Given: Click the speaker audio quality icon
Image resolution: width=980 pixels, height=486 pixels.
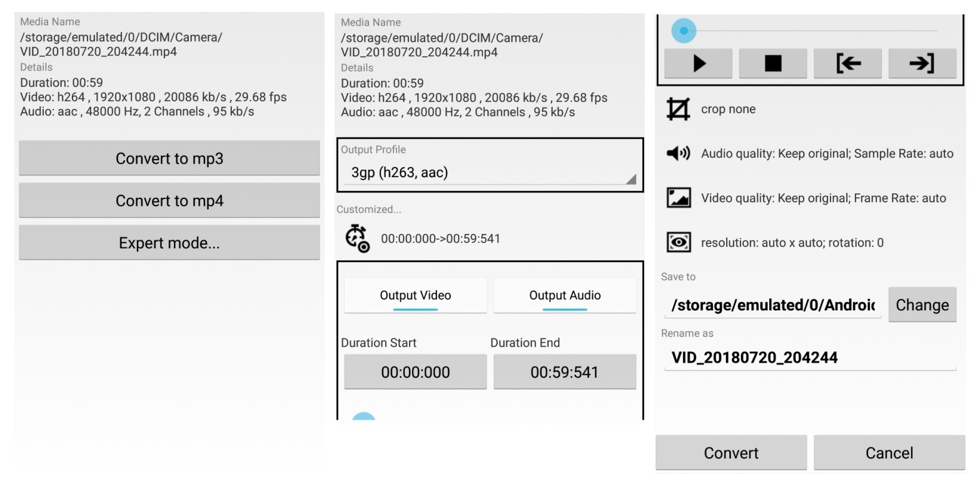Looking at the screenshot, I should click(x=679, y=153).
